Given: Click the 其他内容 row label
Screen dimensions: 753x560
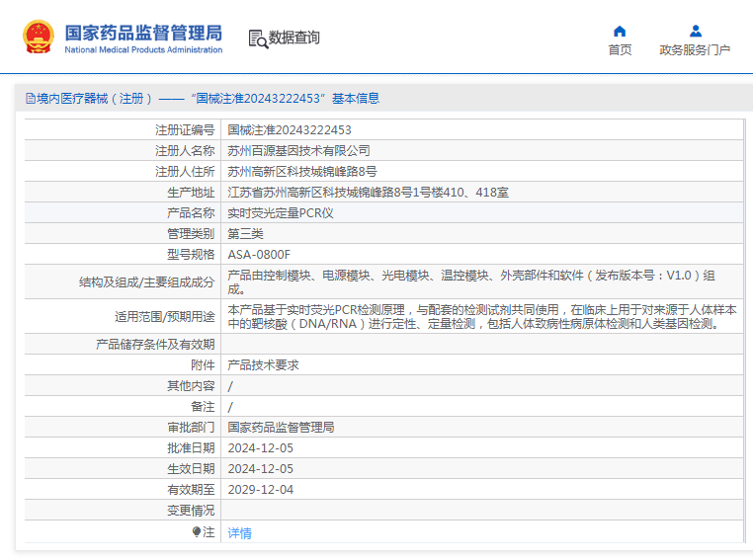Looking at the screenshot, I should tap(191, 386).
